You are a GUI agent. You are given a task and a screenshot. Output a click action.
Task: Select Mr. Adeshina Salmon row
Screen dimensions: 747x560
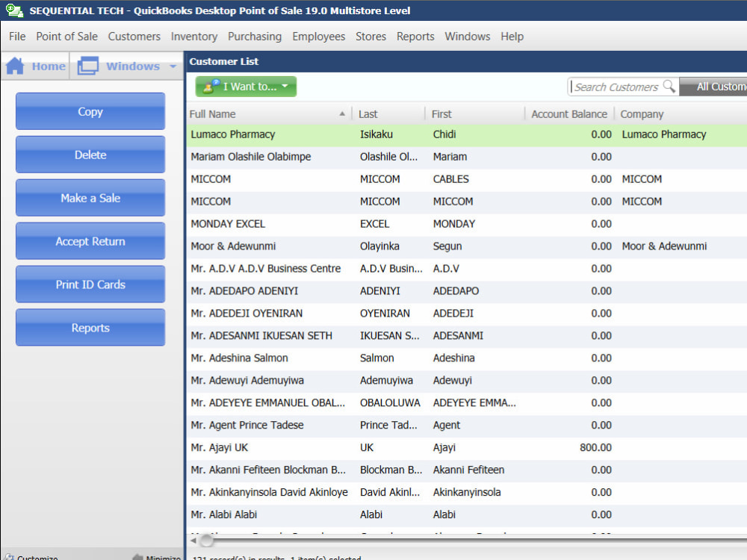[467, 358]
